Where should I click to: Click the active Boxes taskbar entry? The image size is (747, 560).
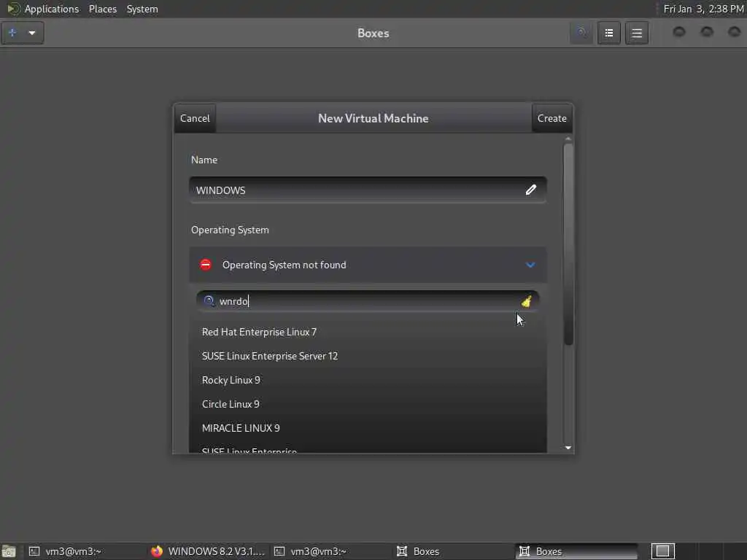point(576,551)
